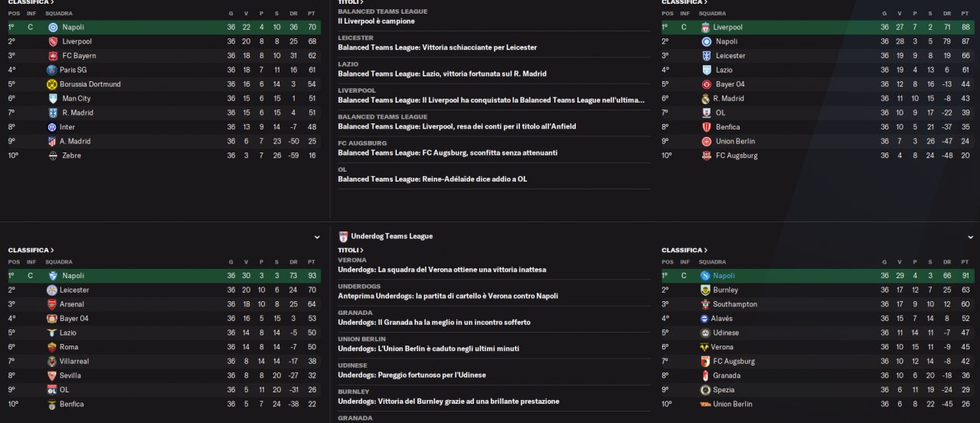Toggle chevron above the Napoli–Leicester–Arsenal table
This screenshot has width=980, height=423.
[x=317, y=238]
